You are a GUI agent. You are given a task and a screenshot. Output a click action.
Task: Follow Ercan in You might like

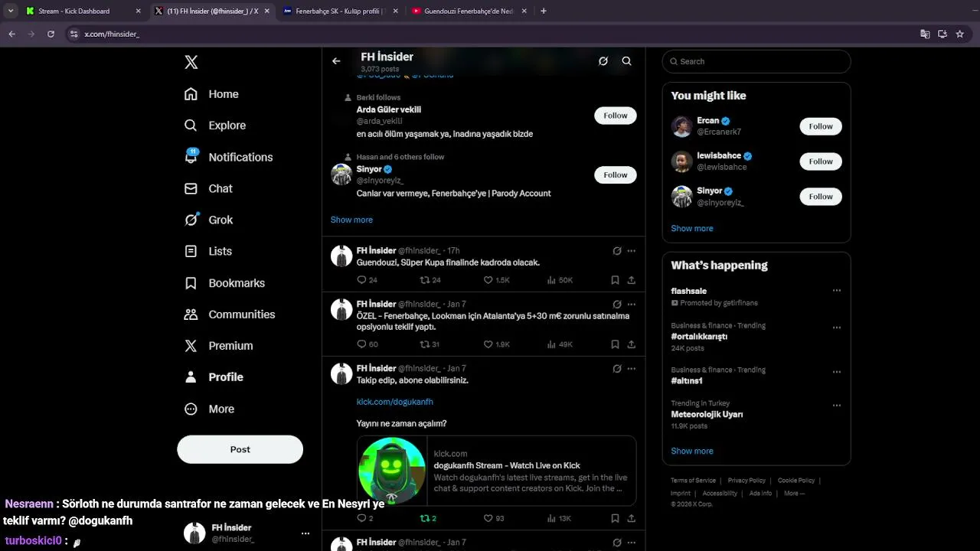point(821,126)
